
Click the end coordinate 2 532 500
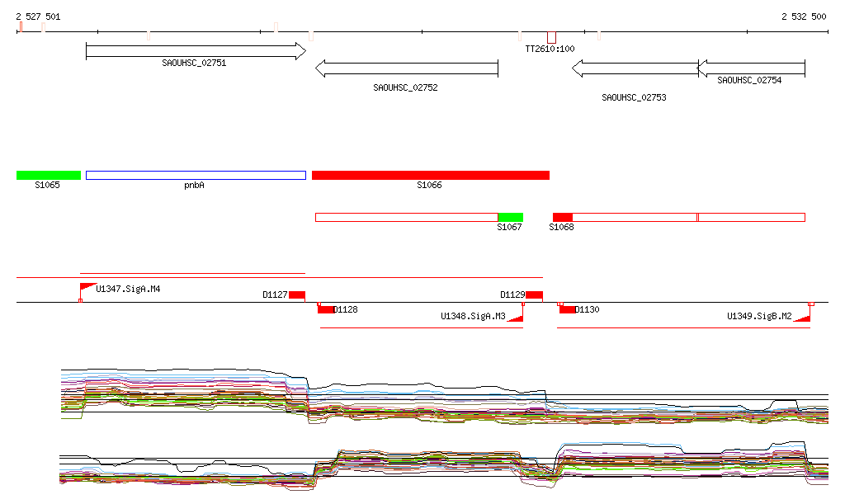click(803, 16)
